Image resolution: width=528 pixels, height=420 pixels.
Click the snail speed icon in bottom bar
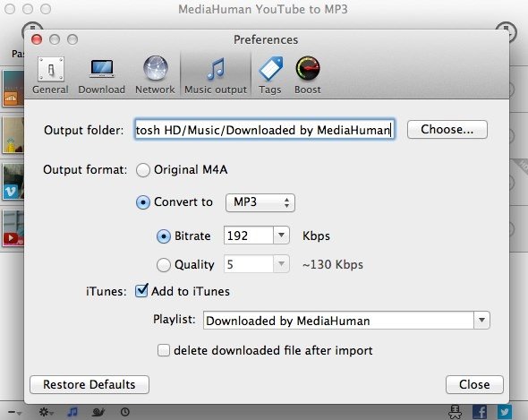pos(98,412)
